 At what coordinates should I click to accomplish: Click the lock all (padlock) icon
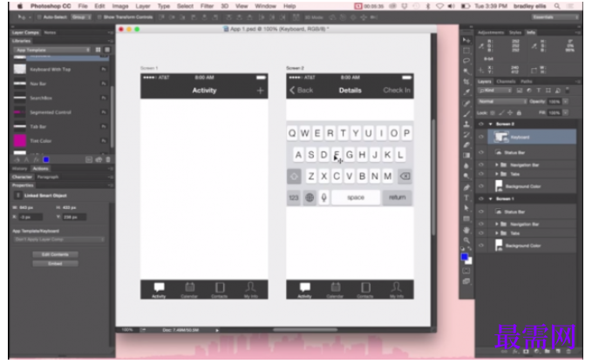(519, 113)
